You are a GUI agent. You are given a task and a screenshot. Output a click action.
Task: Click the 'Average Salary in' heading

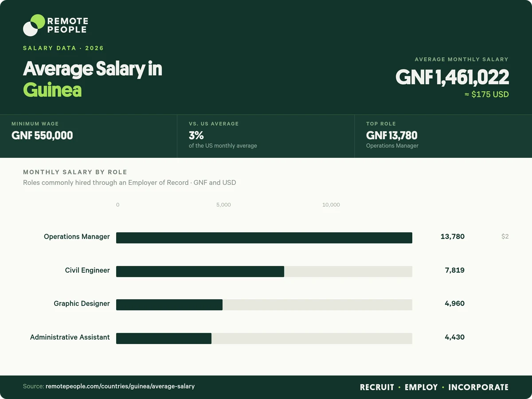point(93,69)
